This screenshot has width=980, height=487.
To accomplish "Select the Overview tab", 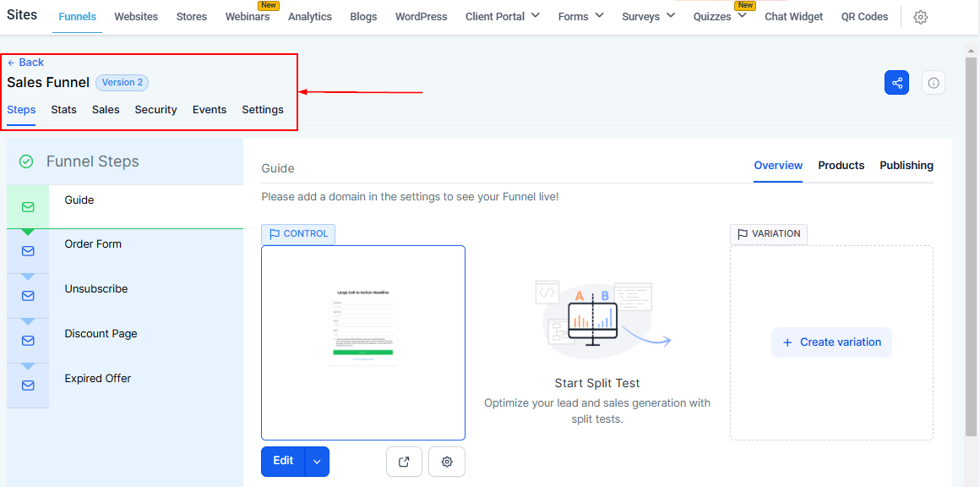I will pyautogui.click(x=778, y=166).
